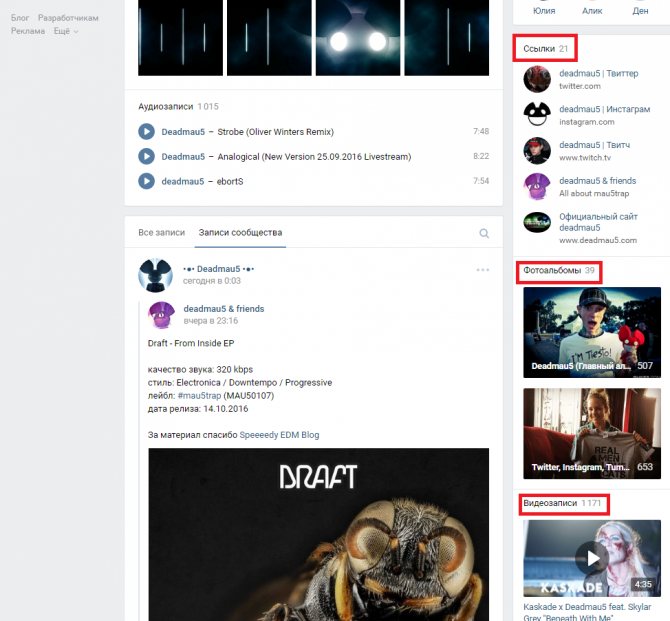Open Kaskade x Deadmau5 video title

[x=587, y=612]
